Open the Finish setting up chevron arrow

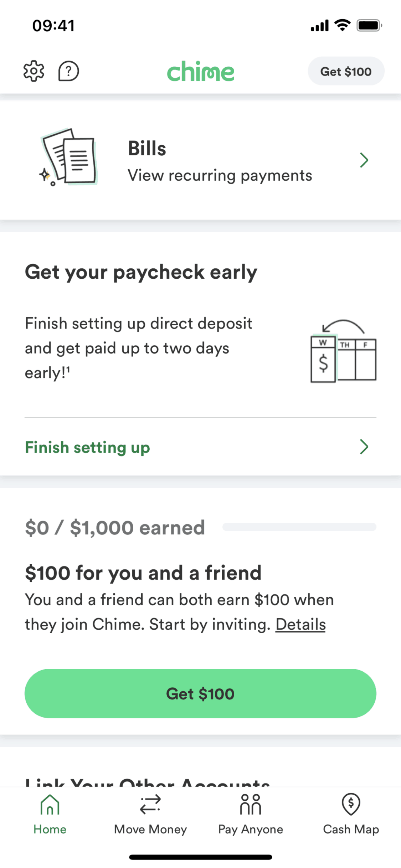pyautogui.click(x=364, y=447)
